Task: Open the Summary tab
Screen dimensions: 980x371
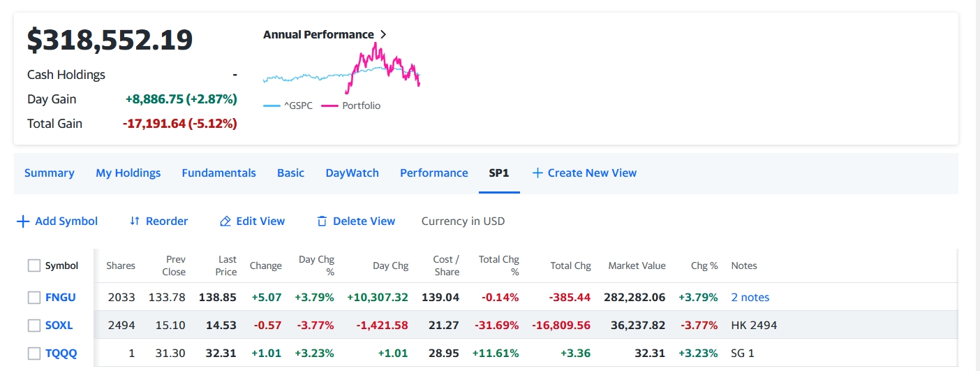Action: point(49,173)
